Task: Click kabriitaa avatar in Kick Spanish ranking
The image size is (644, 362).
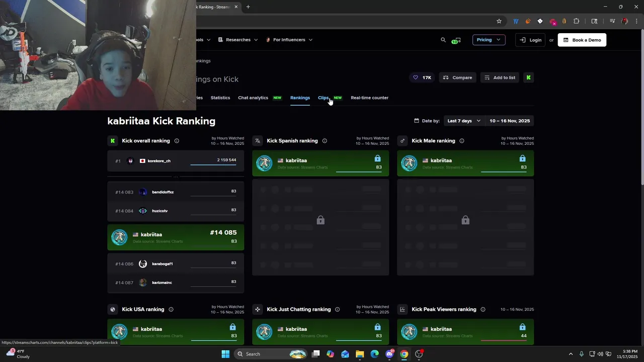Action: (x=264, y=163)
